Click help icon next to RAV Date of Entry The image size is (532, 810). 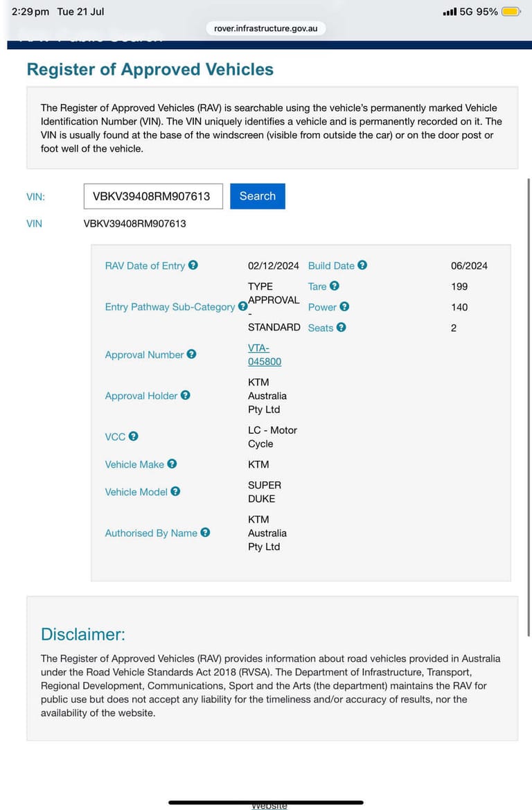(x=193, y=265)
